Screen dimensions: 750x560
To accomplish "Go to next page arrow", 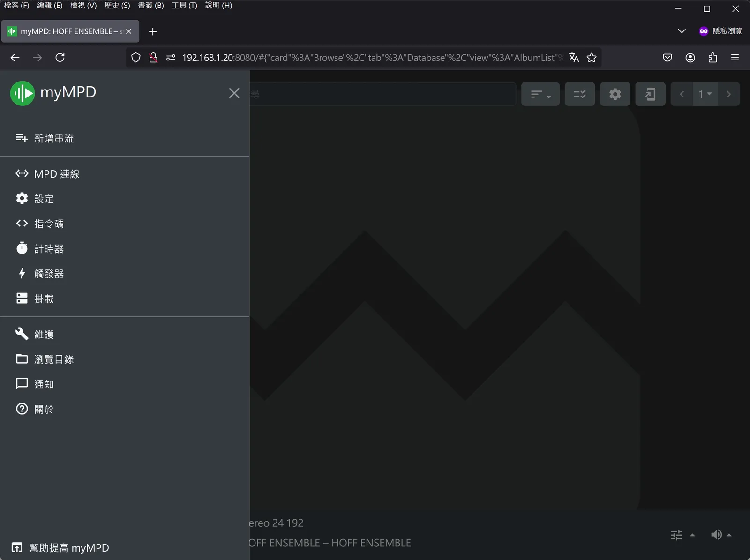I will tap(728, 94).
